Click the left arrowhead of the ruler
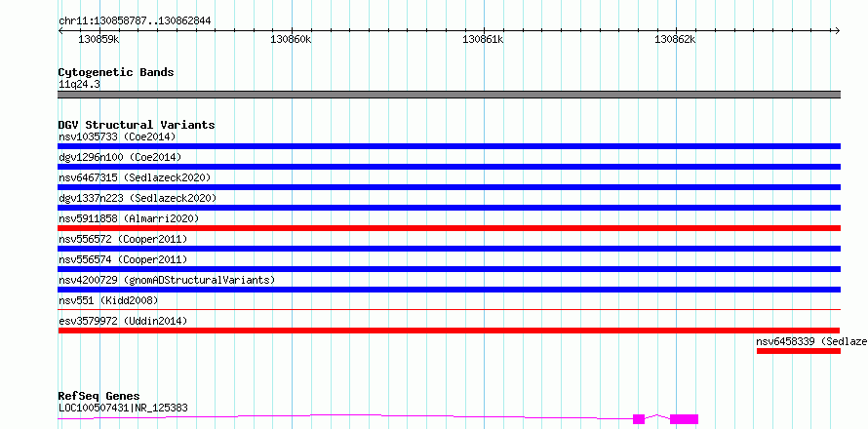Screen dimensions: 868x429 click(x=60, y=30)
